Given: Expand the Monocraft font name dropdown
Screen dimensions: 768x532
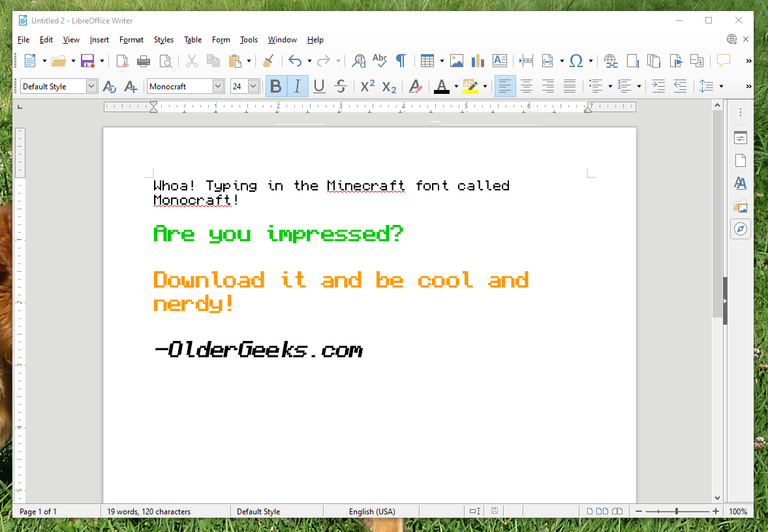Looking at the screenshot, I should [x=219, y=86].
